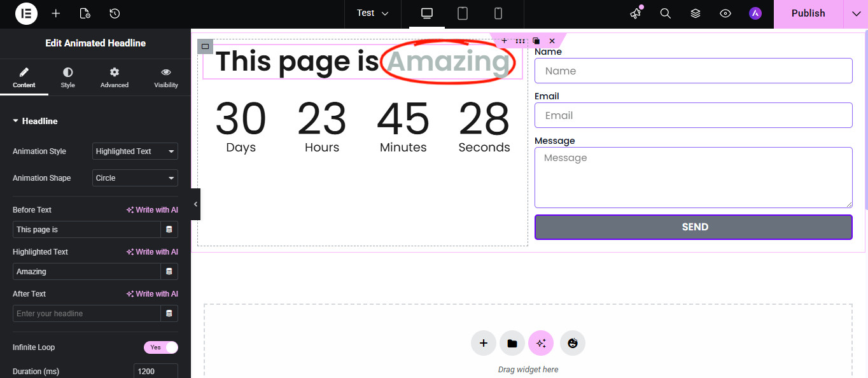Collapse the editor panel with the arrow

(x=195, y=204)
